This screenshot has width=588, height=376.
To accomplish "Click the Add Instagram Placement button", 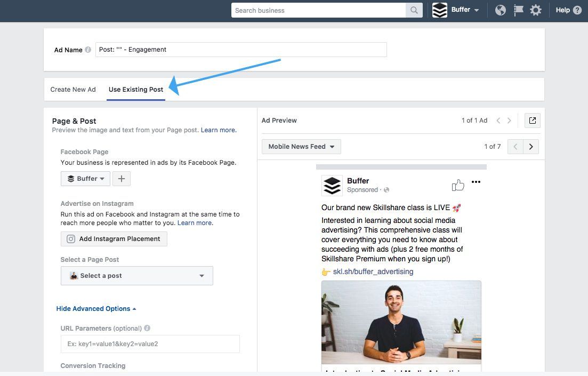I will [x=114, y=239].
